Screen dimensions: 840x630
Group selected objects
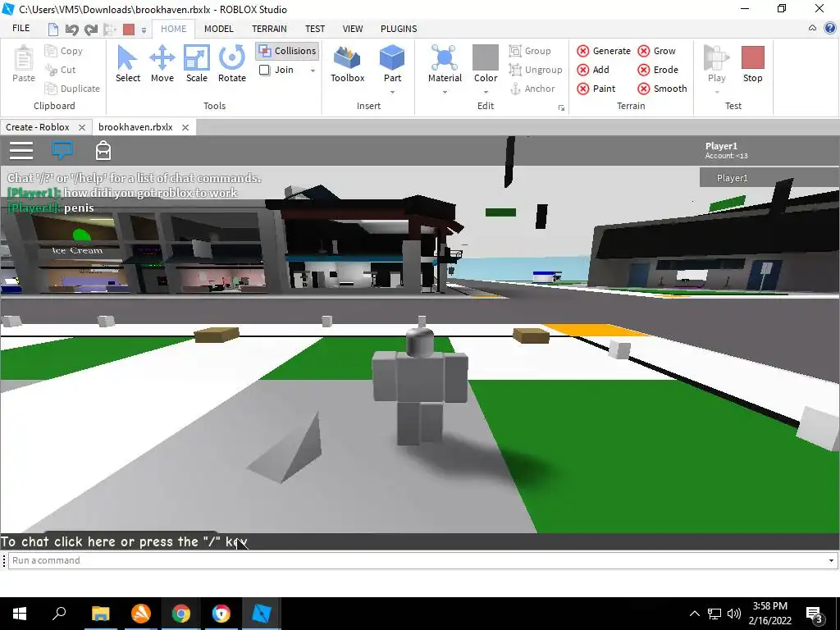click(x=530, y=51)
